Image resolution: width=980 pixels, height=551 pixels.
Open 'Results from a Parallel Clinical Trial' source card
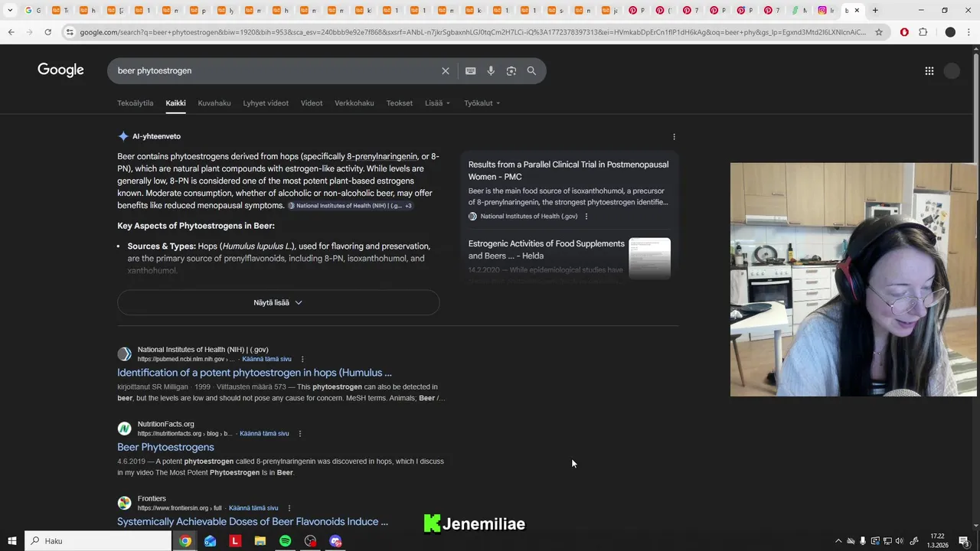pos(568,171)
